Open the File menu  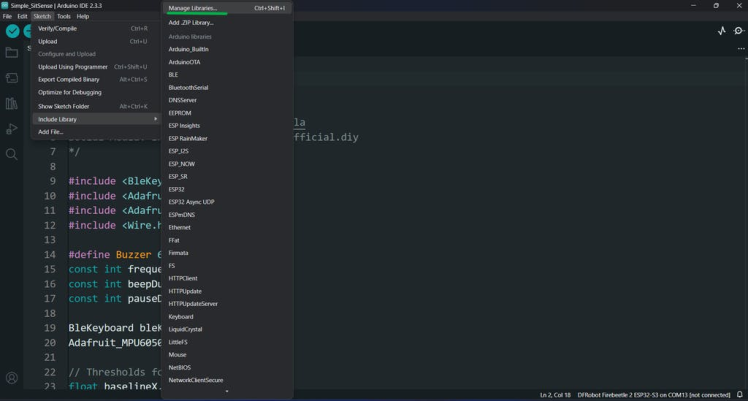click(7, 16)
